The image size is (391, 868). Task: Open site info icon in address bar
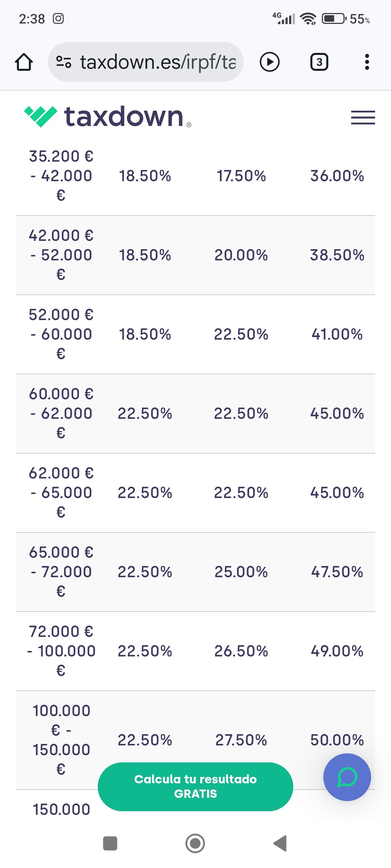pos(64,62)
